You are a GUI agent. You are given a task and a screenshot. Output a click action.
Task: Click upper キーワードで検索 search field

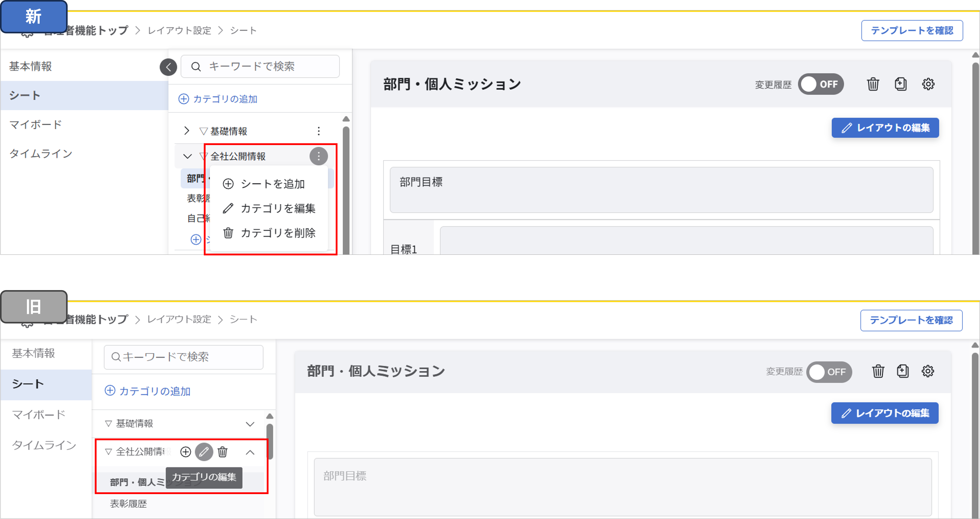point(260,67)
